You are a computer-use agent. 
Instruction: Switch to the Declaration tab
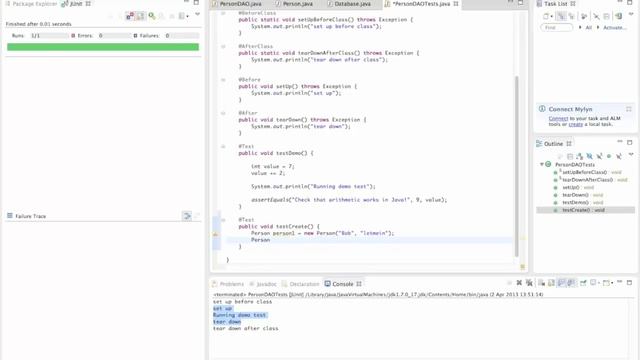click(x=300, y=284)
